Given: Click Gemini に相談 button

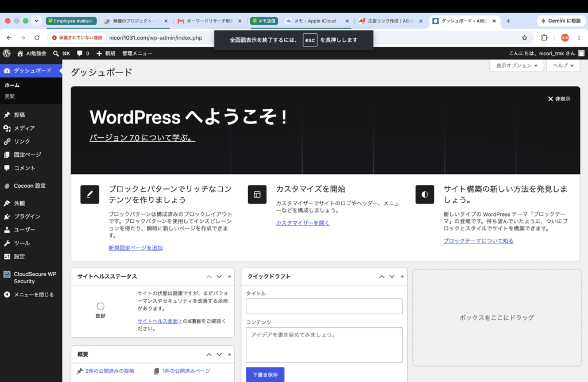Looking at the screenshot, I should pyautogui.click(x=560, y=21).
